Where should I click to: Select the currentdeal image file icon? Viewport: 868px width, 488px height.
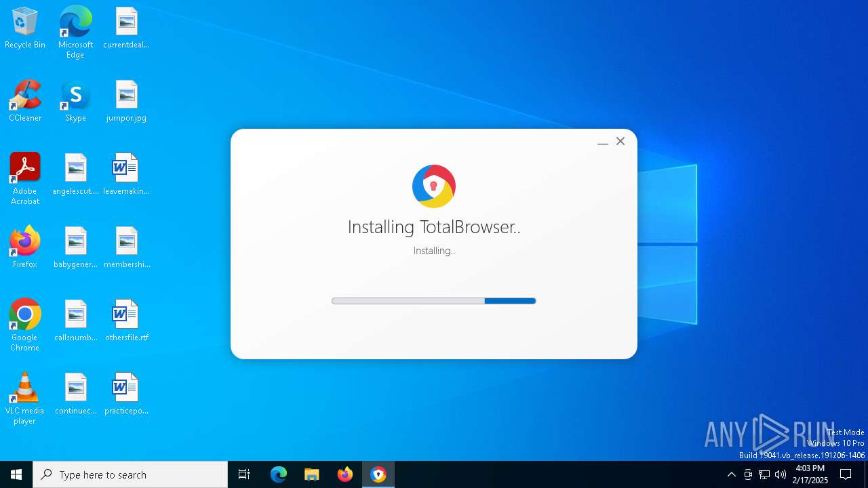tap(126, 28)
